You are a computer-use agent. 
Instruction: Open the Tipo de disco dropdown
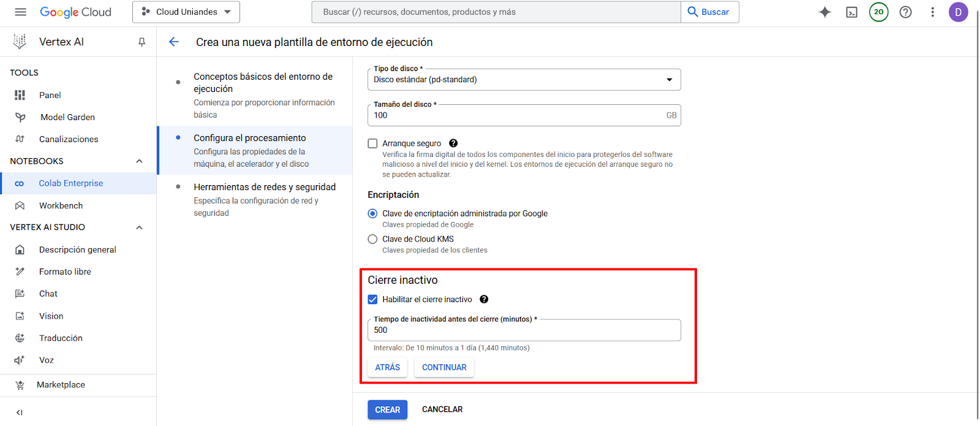[x=524, y=80]
